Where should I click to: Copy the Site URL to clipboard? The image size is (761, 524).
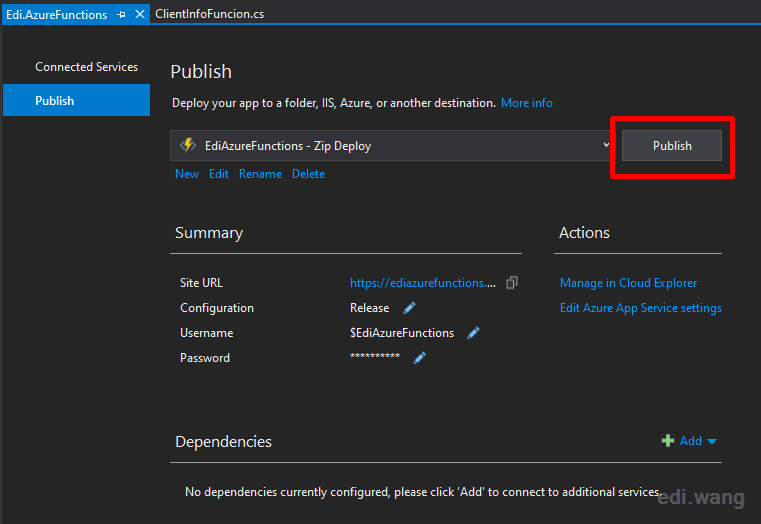pos(512,283)
